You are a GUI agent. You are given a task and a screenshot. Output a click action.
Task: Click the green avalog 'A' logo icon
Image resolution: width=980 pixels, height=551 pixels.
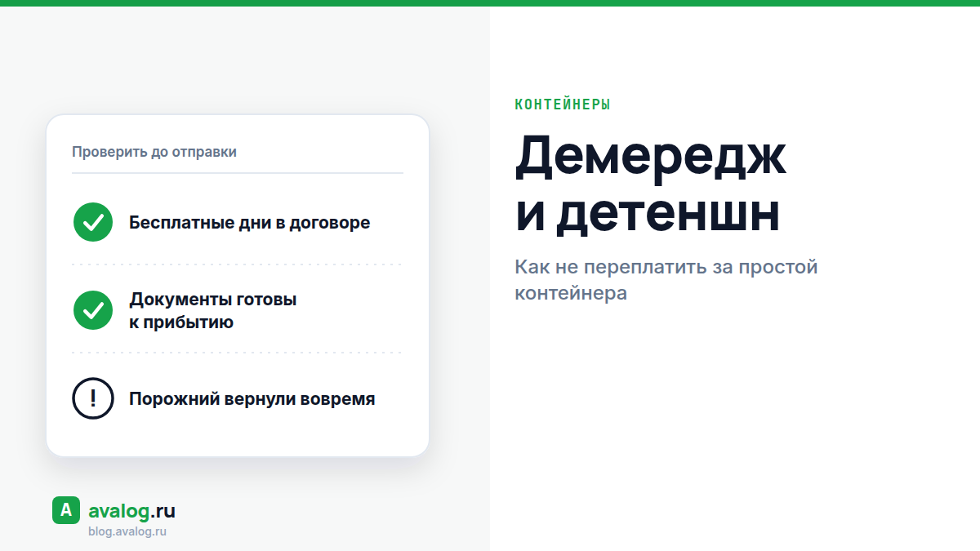[66, 510]
